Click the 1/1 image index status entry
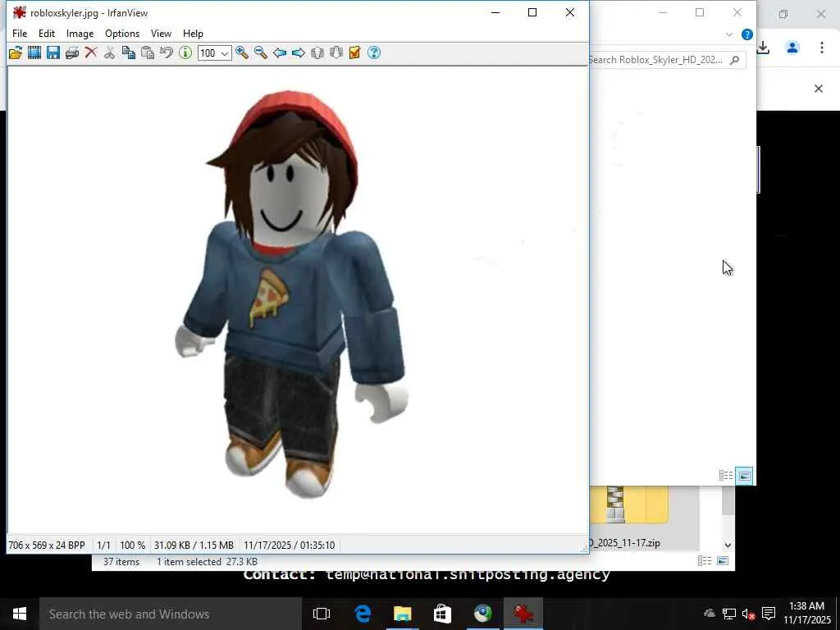Image resolution: width=840 pixels, height=630 pixels. click(103, 545)
